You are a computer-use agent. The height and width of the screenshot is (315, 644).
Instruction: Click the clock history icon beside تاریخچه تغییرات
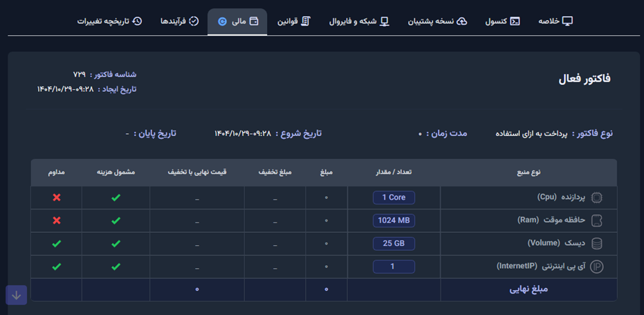[138, 21]
